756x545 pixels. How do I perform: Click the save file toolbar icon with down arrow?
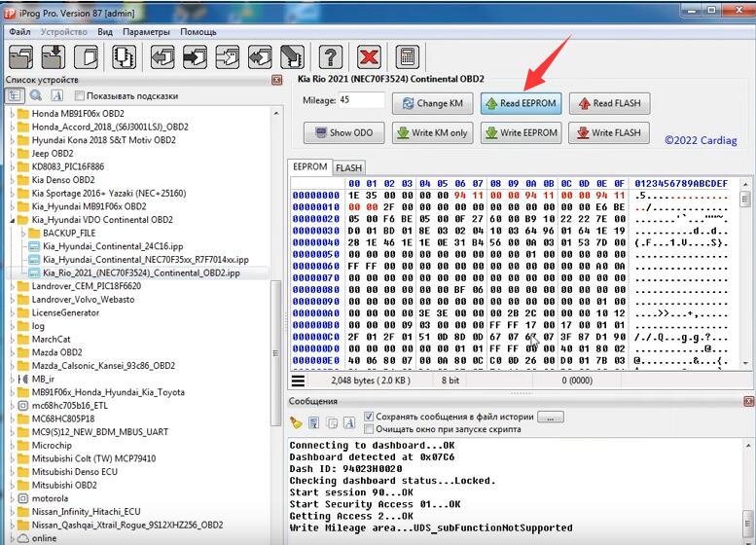click(x=54, y=57)
